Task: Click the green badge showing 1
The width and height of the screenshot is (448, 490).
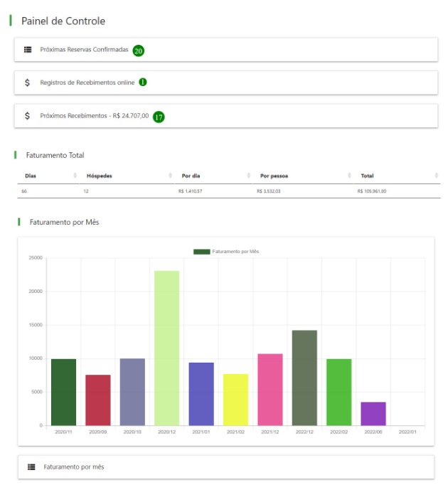Action: [143, 82]
